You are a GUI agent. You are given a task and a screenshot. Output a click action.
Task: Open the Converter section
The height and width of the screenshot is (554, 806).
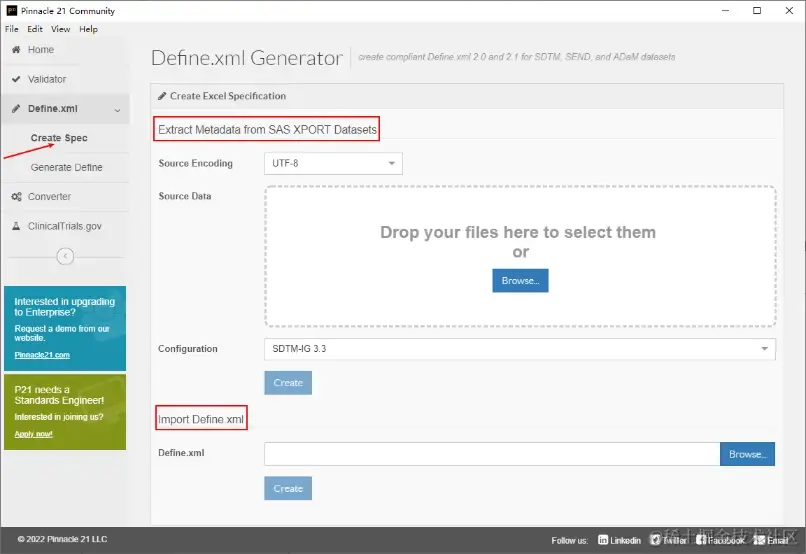(x=49, y=196)
